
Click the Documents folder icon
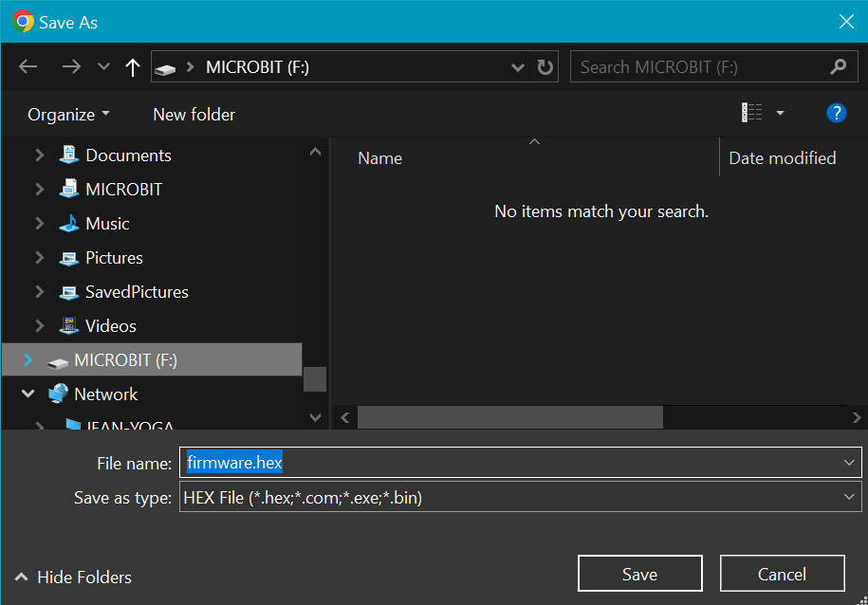click(68, 155)
